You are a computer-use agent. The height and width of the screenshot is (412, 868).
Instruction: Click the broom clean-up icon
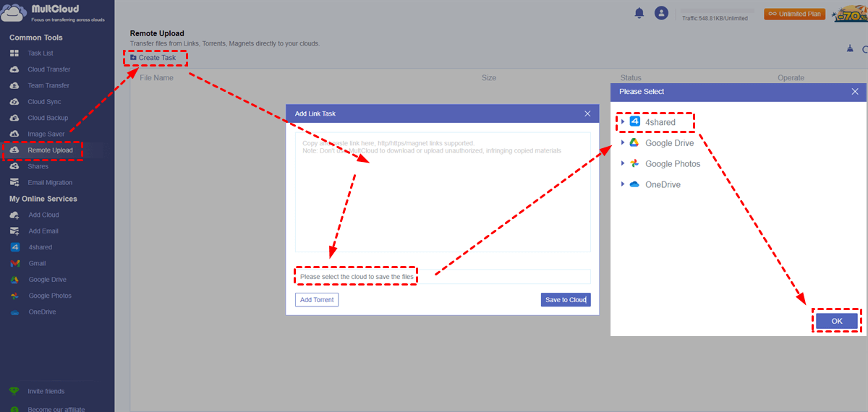click(850, 48)
